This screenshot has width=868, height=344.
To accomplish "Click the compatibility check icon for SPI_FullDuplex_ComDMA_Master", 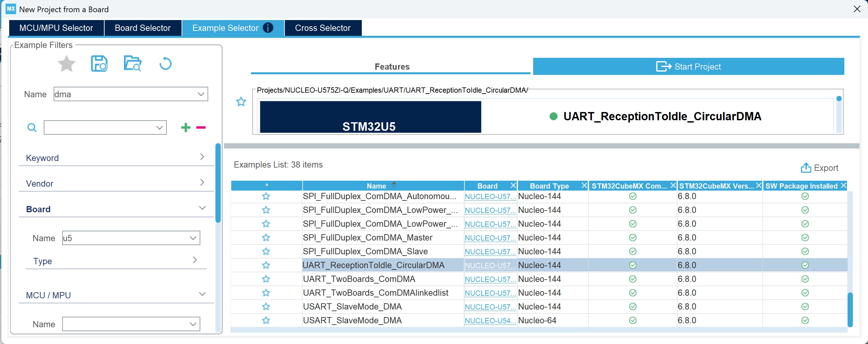I will tap(633, 238).
